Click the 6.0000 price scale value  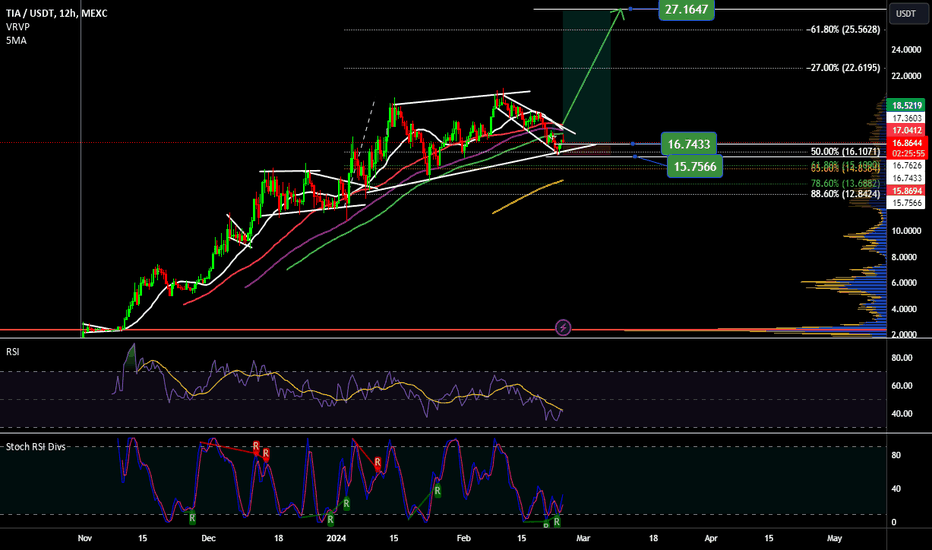[906, 283]
